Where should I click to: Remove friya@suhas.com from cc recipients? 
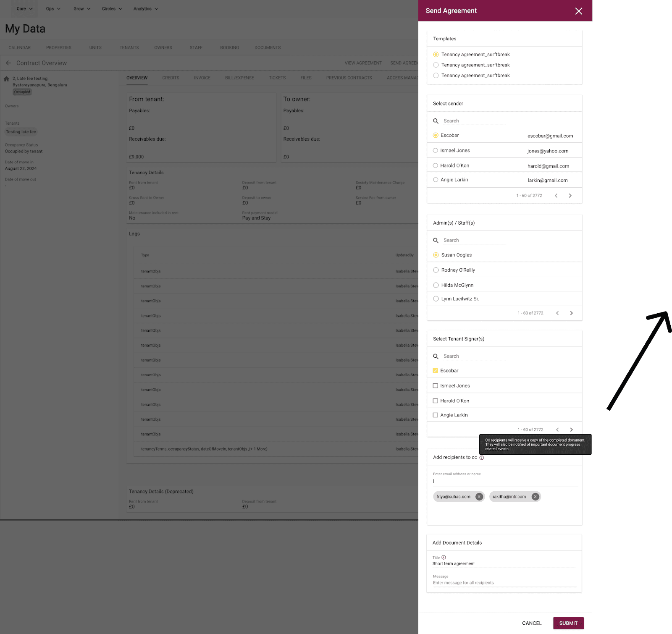pos(479,497)
